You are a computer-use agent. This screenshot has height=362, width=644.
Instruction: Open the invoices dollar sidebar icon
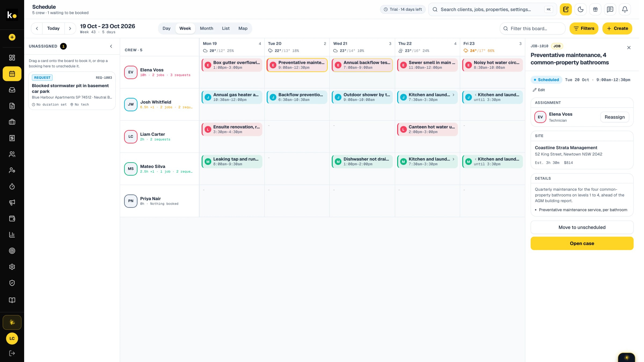pyautogui.click(x=12, y=138)
